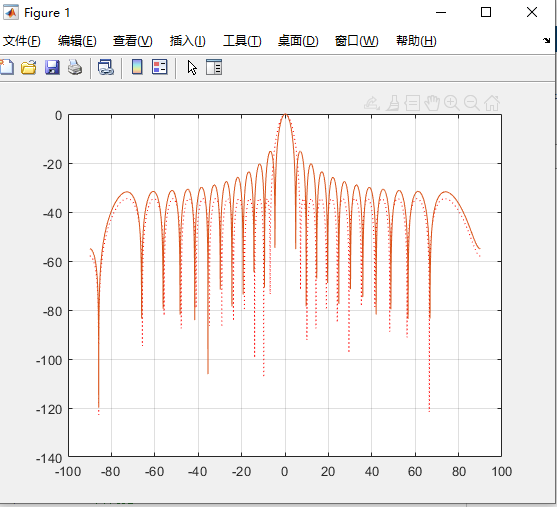Open the 文件(F) menu
The image size is (557, 507).
pyautogui.click(x=22, y=41)
